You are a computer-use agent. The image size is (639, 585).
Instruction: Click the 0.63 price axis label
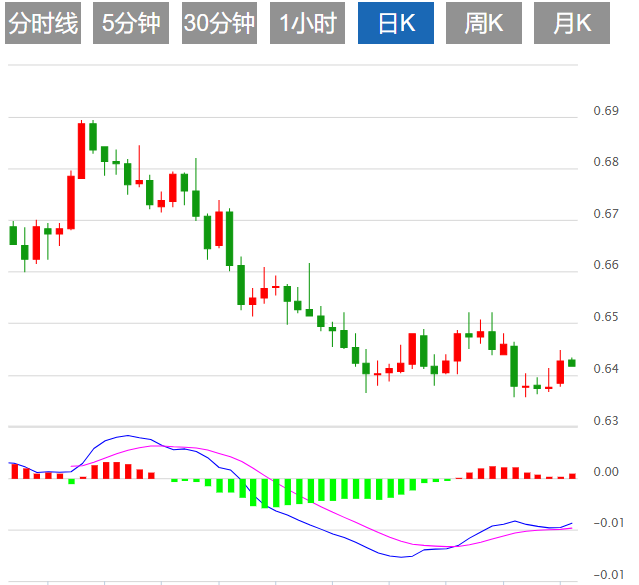tap(606, 420)
